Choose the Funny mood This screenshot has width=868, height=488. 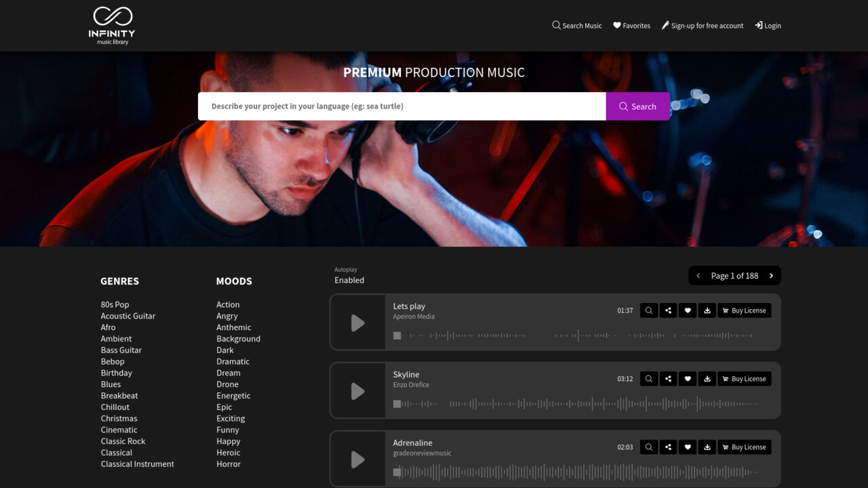(x=228, y=430)
